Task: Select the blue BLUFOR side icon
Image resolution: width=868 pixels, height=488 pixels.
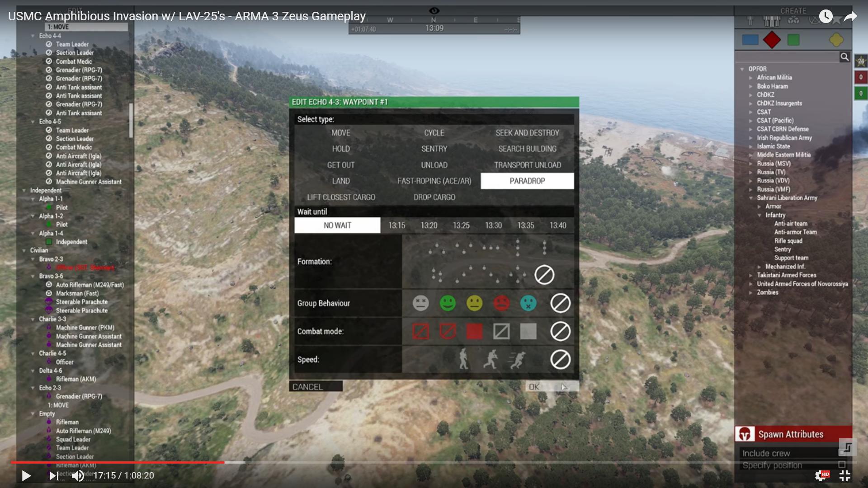Action: click(x=750, y=40)
